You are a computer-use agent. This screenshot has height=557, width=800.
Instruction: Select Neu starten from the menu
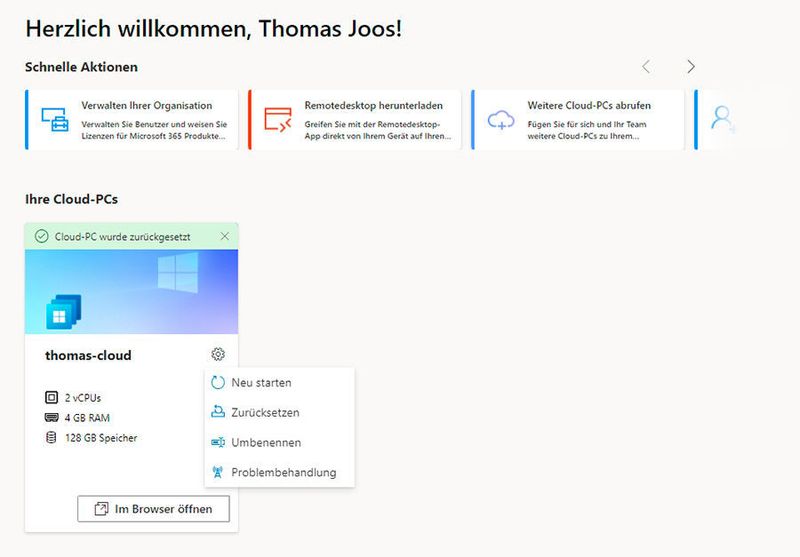pyautogui.click(x=279, y=383)
